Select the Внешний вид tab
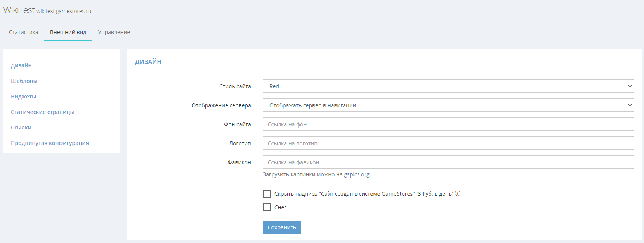 68,32
